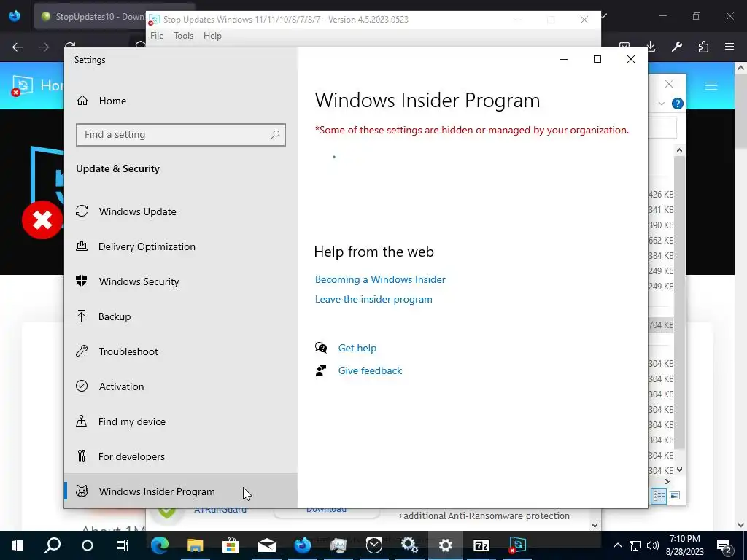Click the blue help question icon
The image size is (747, 560).
(678, 104)
